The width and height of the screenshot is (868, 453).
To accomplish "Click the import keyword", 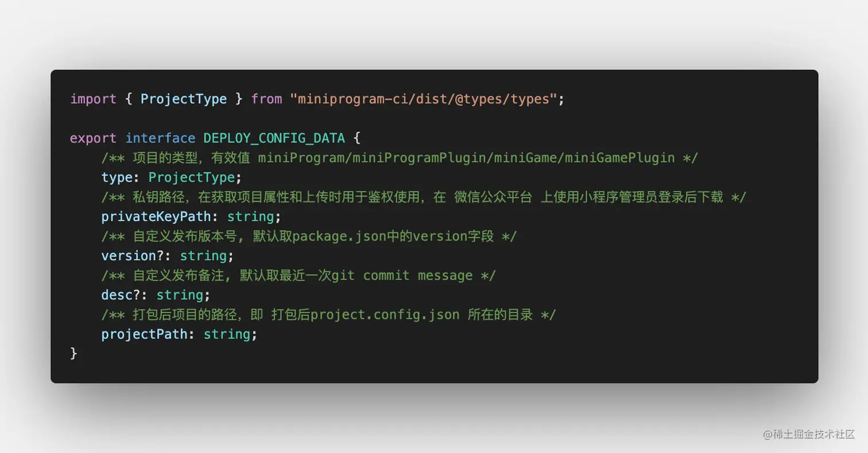I will pyautogui.click(x=93, y=99).
